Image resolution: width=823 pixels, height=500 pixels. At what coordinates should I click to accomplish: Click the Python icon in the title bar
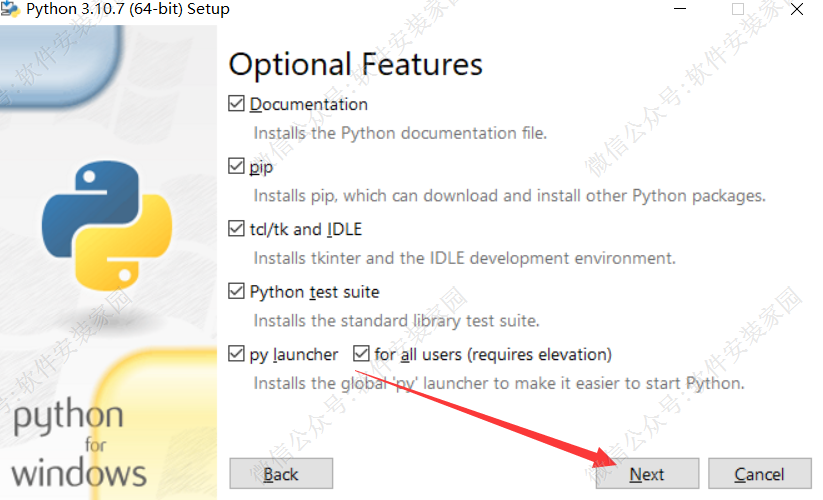(11, 9)
